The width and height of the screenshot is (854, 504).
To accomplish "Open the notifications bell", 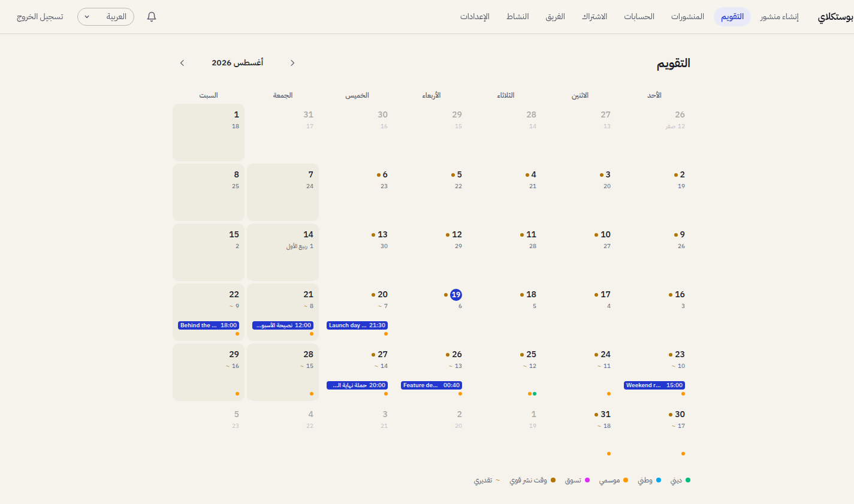I will [152, 17].
